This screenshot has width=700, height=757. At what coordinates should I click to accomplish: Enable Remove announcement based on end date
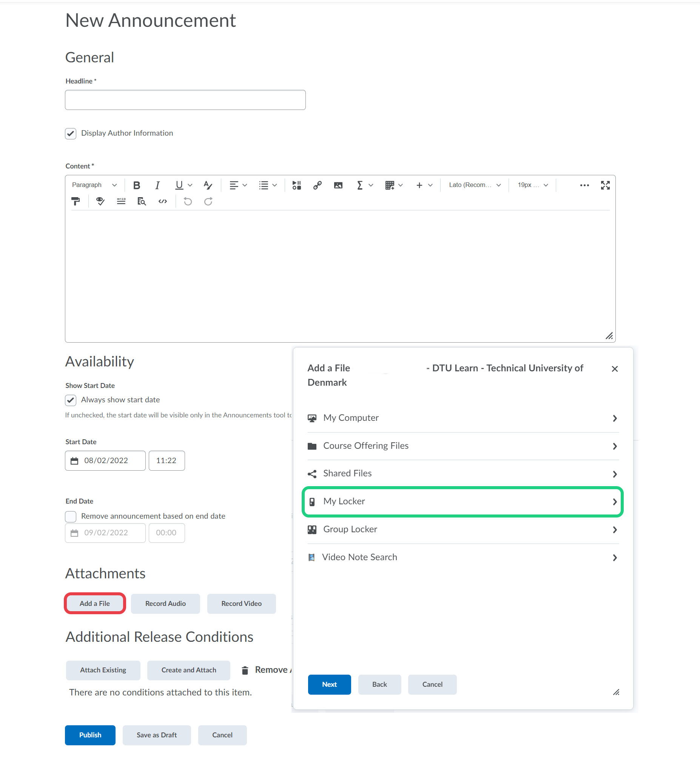coord(71,516)
